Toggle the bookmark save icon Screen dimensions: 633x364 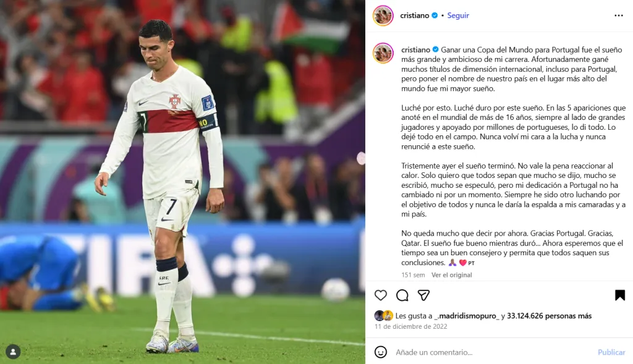pyautogui.click(x=619, y=295)
